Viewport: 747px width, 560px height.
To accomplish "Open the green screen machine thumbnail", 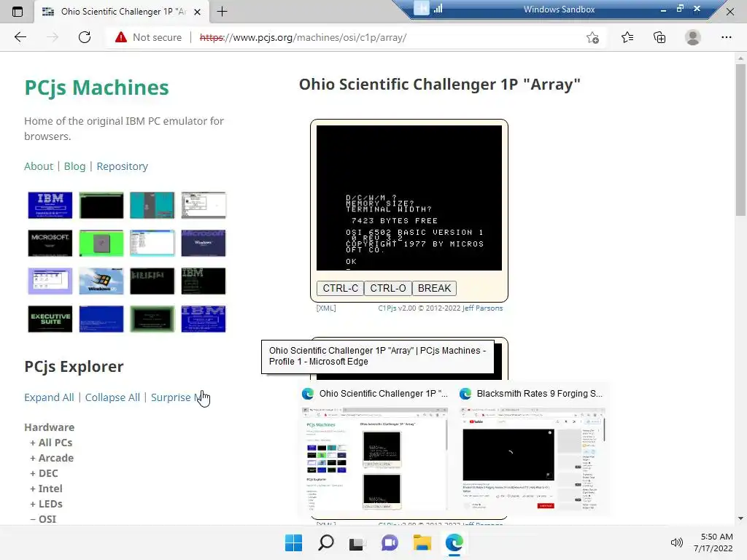I will 101,243.
